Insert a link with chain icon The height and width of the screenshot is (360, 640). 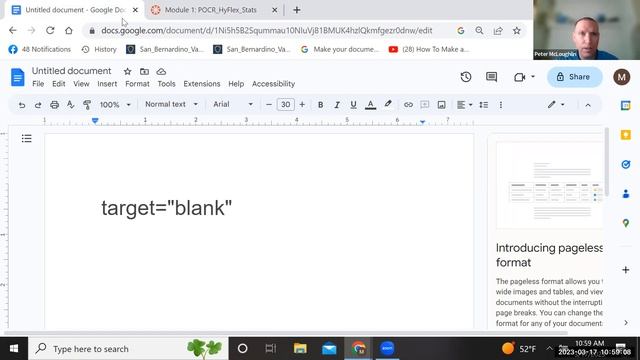(x=408, y=105)
